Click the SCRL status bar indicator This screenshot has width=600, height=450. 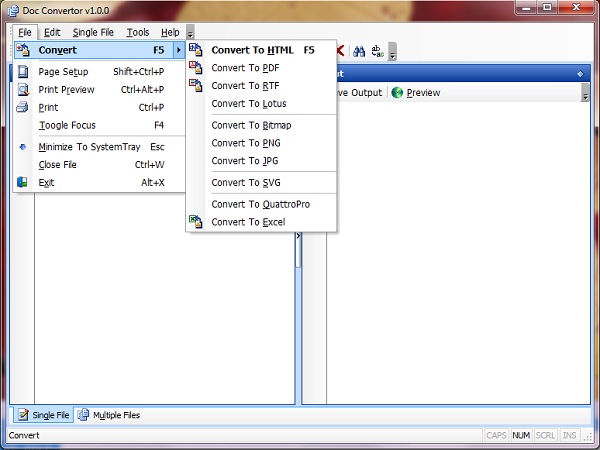tap(545, 435)
